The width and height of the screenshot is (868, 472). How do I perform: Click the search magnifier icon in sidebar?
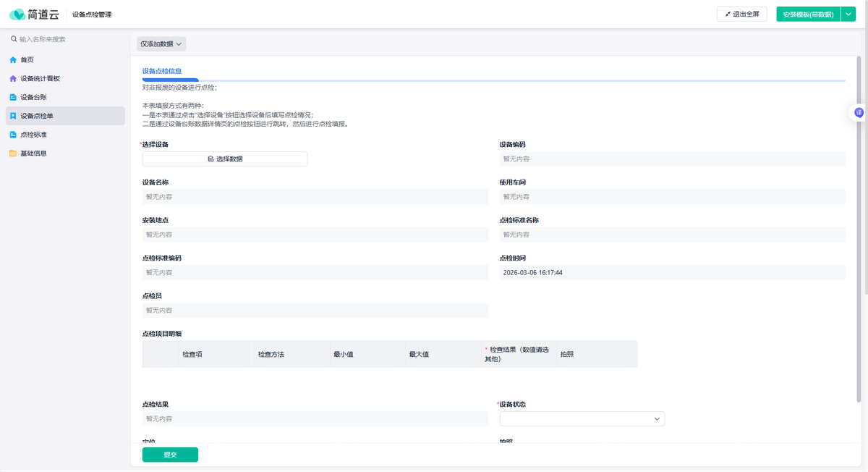coord(14,39)
